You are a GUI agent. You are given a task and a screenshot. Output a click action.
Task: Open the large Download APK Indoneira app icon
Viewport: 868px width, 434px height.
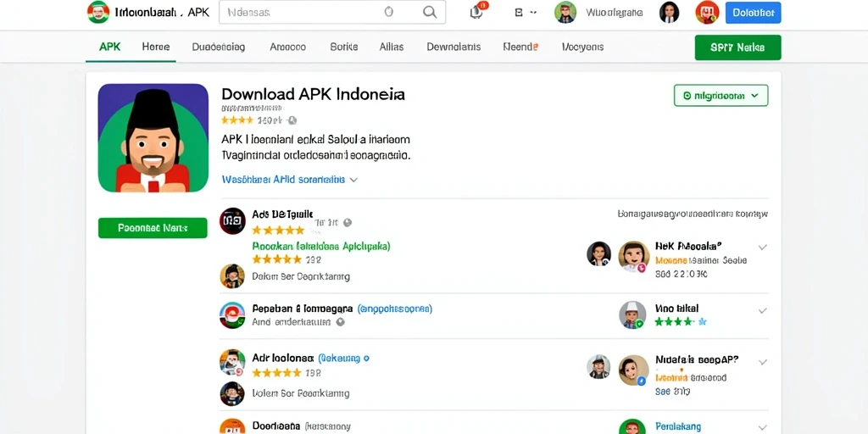click(153, 138)
